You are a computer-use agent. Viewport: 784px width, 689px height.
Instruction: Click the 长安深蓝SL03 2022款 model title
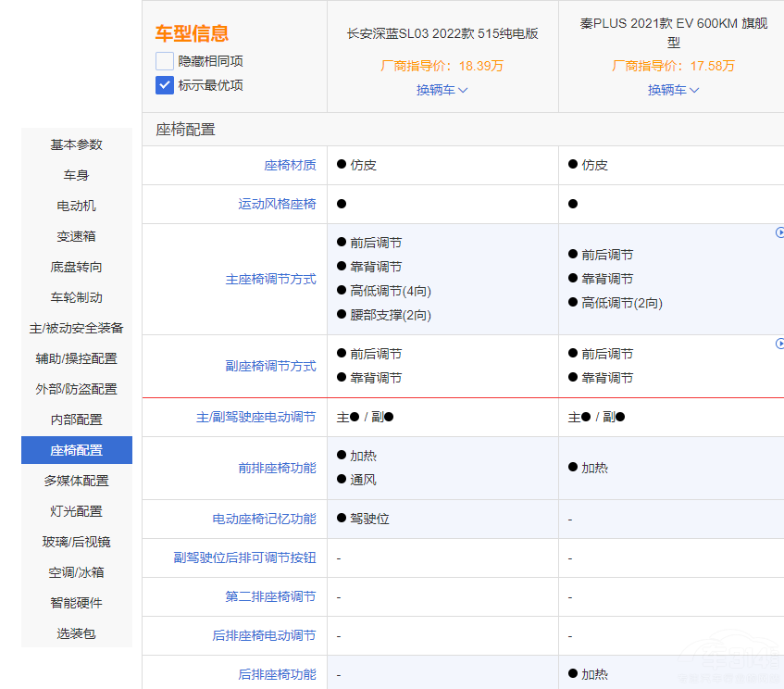click(x=442, y=33)
